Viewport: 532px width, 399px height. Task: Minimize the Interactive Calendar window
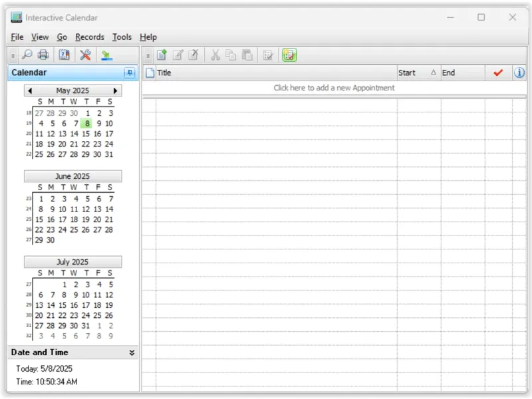point(450,17)
